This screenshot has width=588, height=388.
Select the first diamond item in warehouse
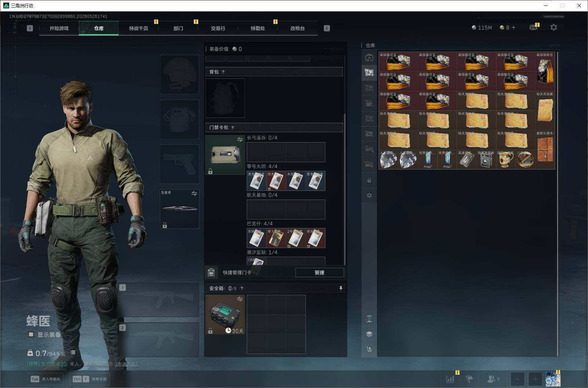click(388, 160)
